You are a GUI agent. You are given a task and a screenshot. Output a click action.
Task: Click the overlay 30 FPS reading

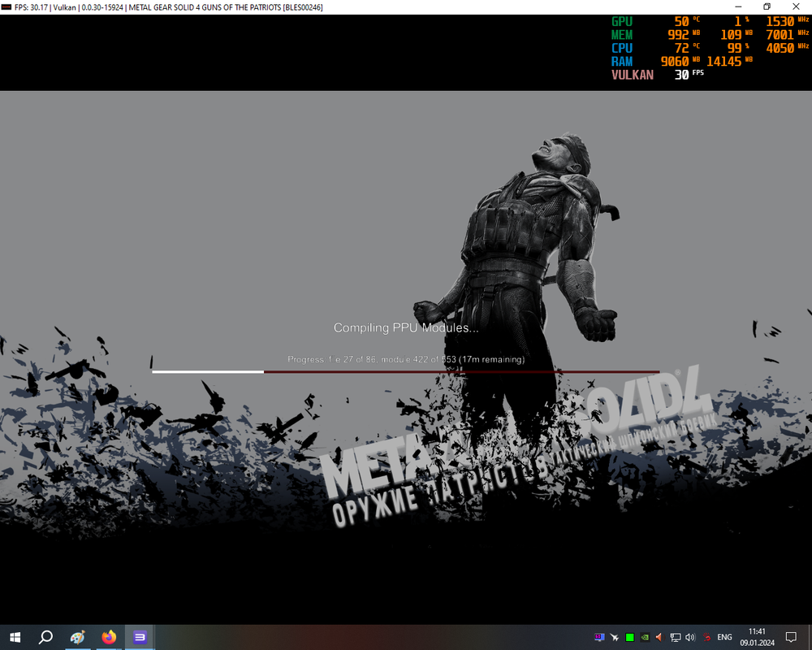[689, 75]
